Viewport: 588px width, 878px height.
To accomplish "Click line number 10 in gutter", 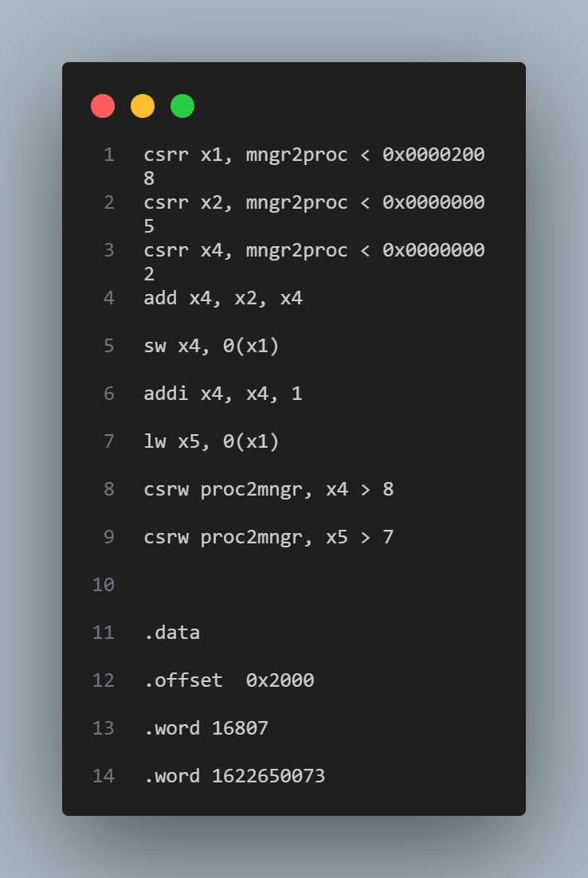I will tap(104, 585).
